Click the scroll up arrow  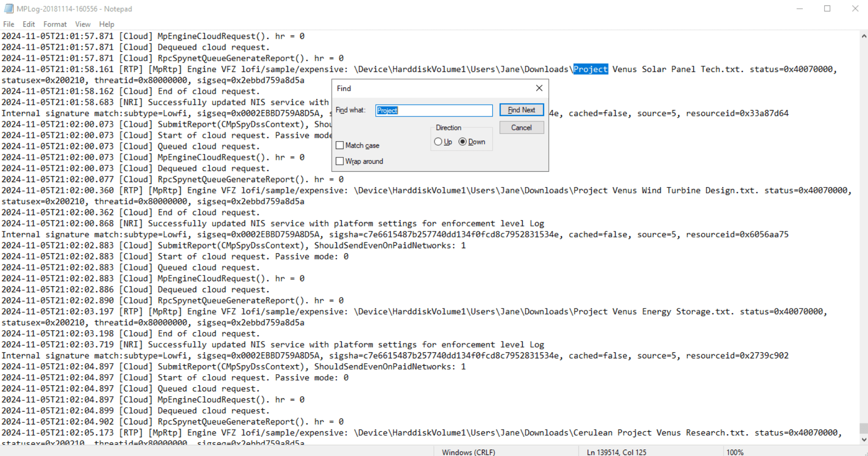click(864, 36)
